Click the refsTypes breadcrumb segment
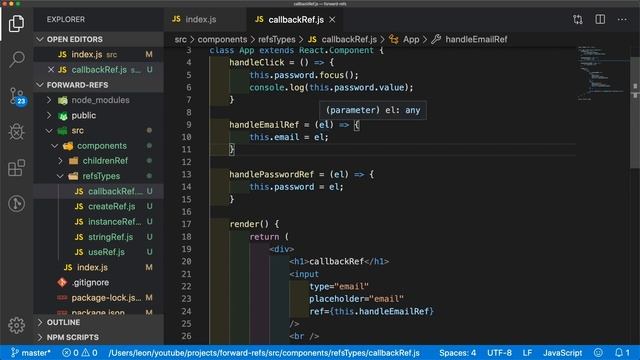Screen dimensions: 640x360 click(x=276, y=39)
